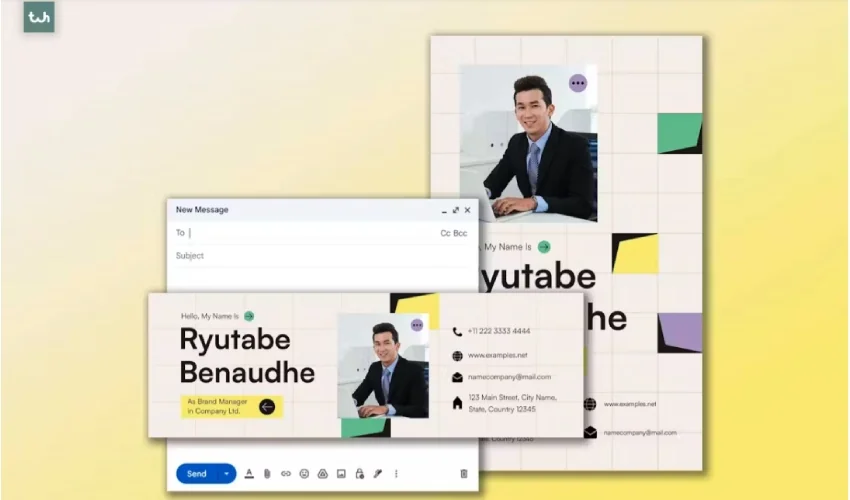The height and width of the screenshot is (500, 850).
Task: Expand compose window to full screen
Action: tap(456, 210)
